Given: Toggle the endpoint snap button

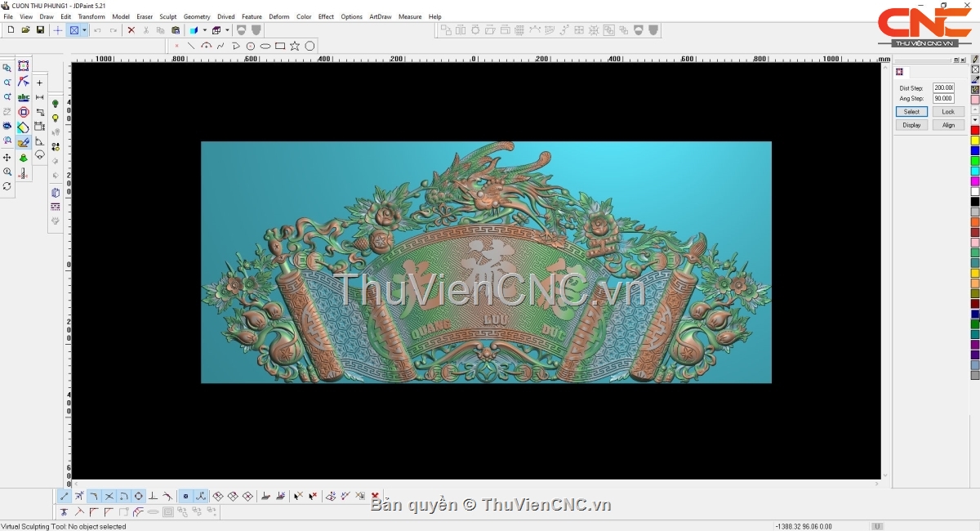Looking at the screenshot, I should 65,496.
